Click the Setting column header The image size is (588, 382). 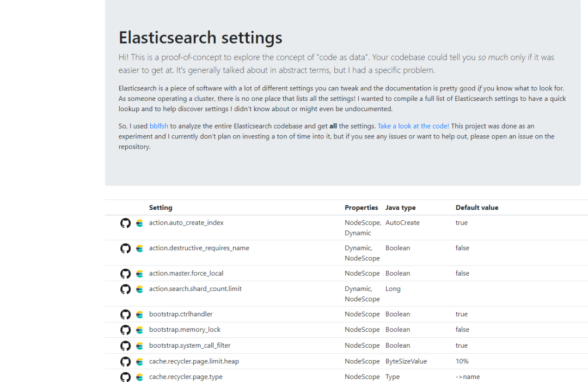tap(161, 208)
